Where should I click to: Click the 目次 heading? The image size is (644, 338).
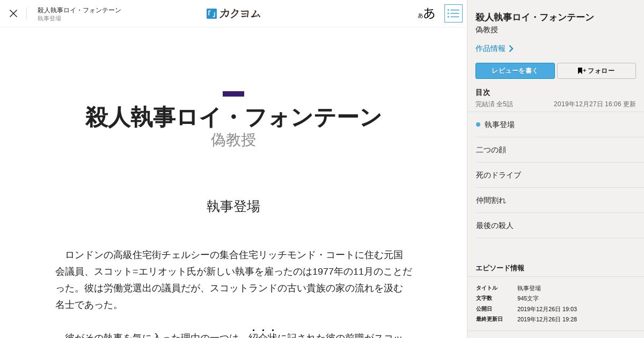click(x=483, y=92)
